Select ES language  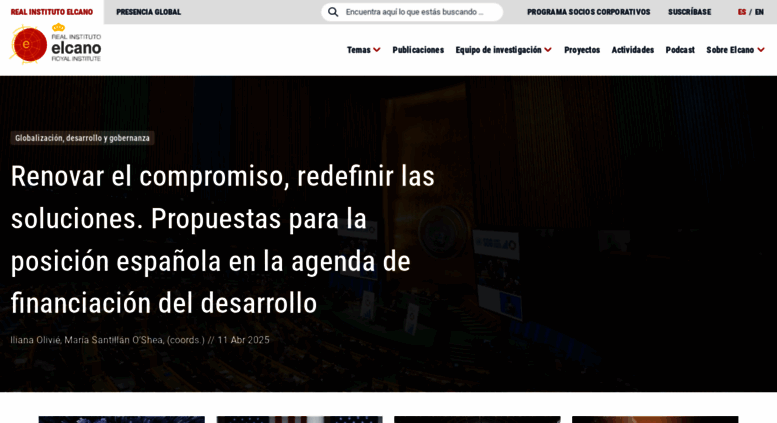tap(742, 12)
